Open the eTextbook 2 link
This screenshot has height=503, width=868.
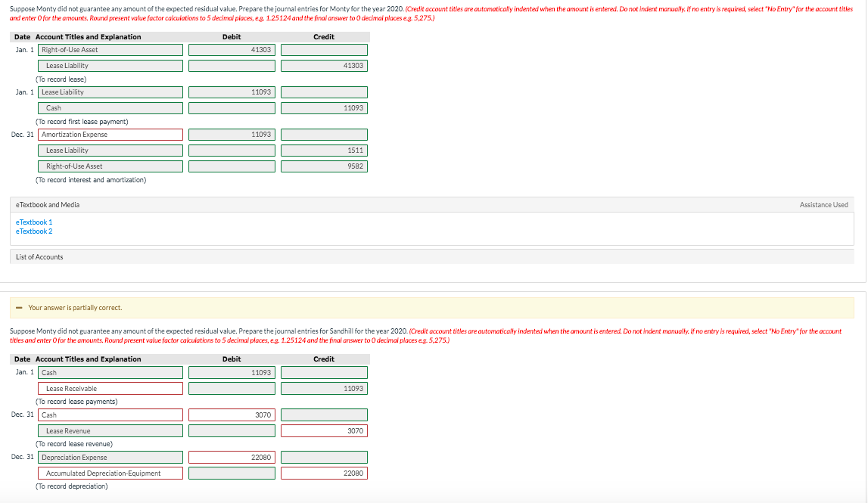[x=34, y=231]
